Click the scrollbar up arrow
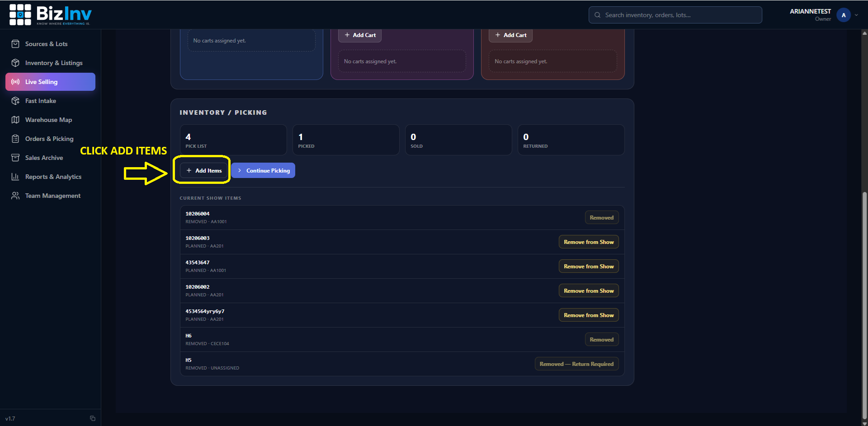 coord(864,33)
